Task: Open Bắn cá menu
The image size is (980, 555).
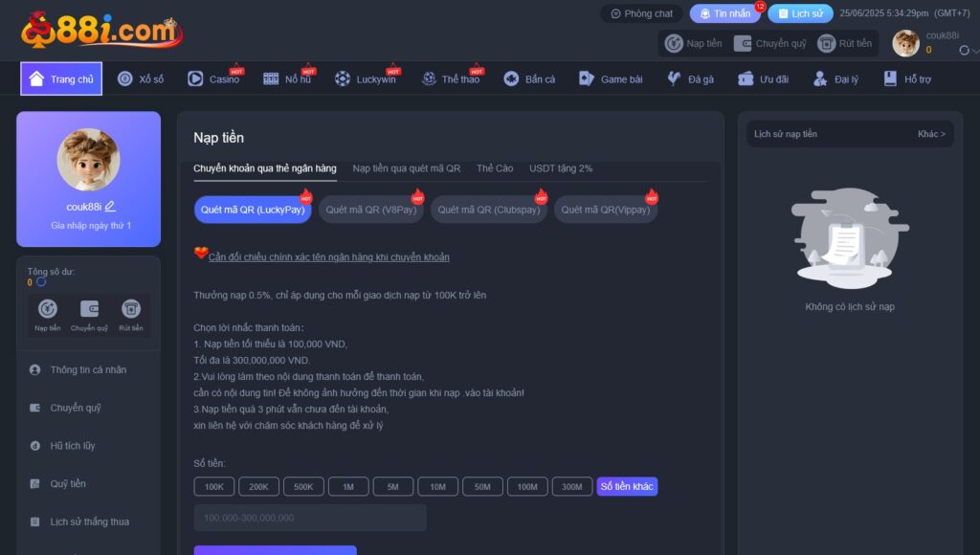Action: tap(529, 79)
